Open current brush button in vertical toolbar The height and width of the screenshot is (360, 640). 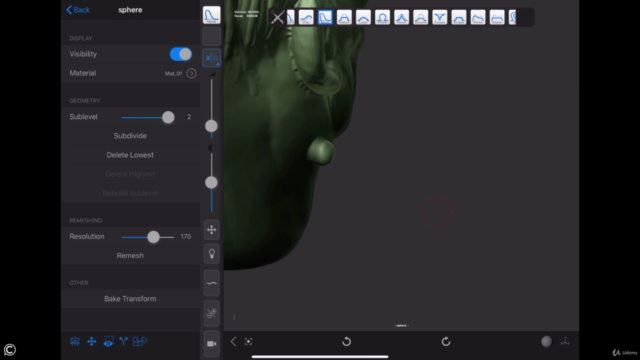click(x=211, y=15)
